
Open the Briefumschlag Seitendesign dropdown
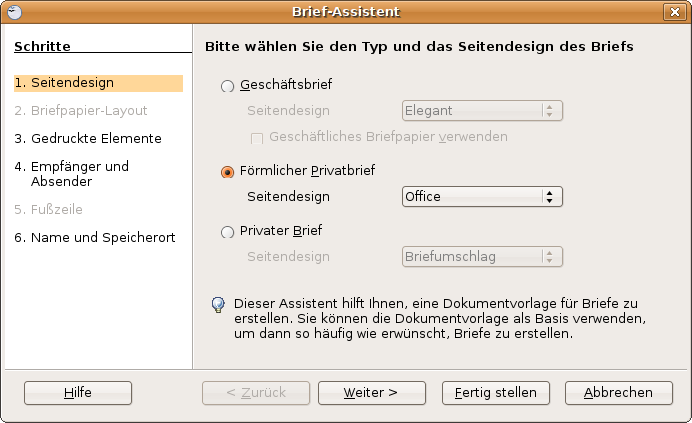482,257
